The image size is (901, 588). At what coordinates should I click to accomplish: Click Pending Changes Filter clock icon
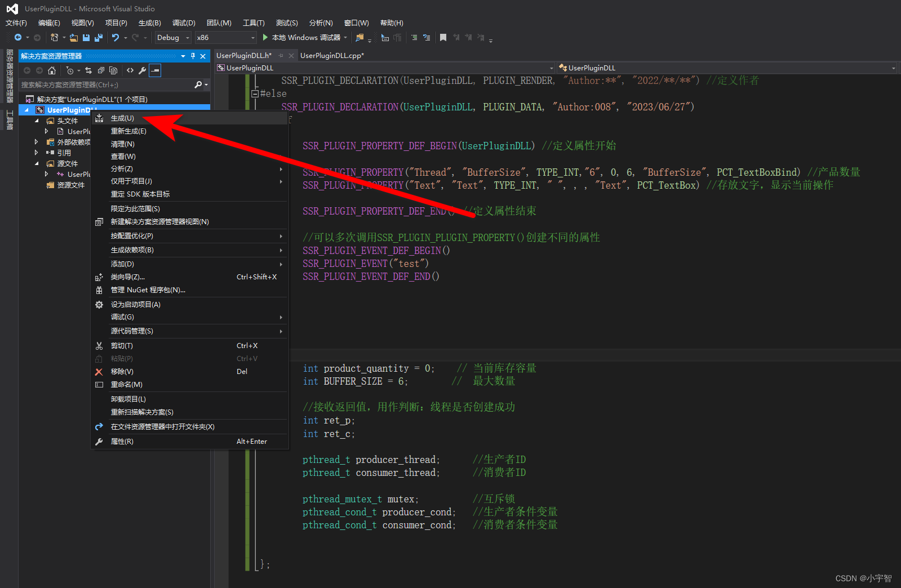tap(69, 70)
